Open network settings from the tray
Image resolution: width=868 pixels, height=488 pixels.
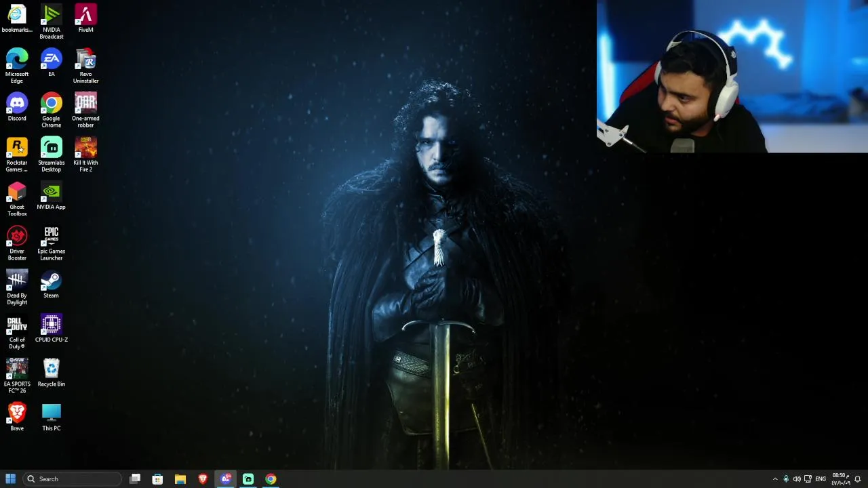coord(808,479)
